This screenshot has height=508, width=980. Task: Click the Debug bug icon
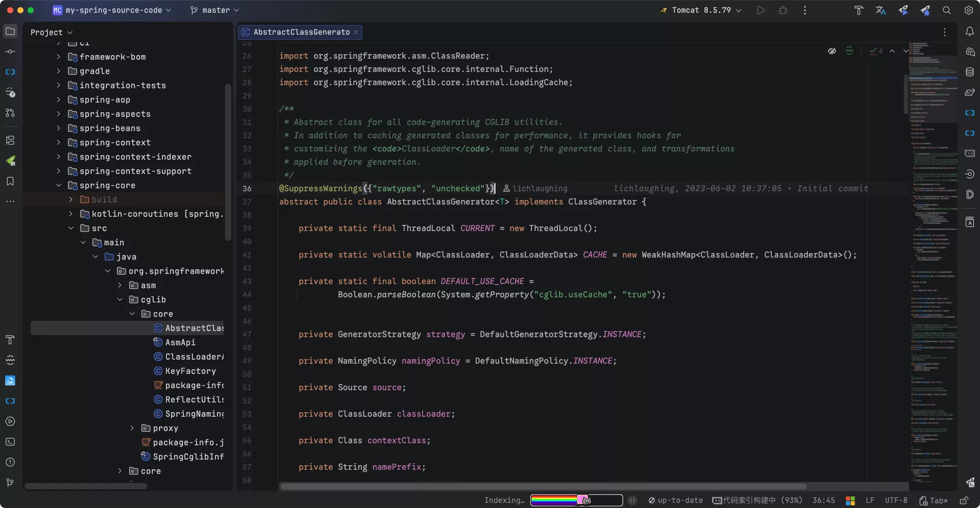pos(783,10)
